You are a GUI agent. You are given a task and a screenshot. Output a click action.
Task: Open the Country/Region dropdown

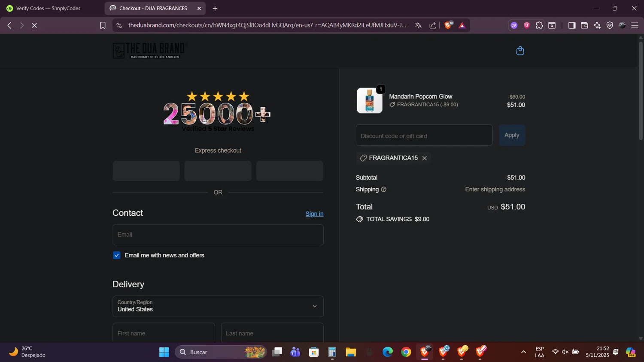[218, 306]
